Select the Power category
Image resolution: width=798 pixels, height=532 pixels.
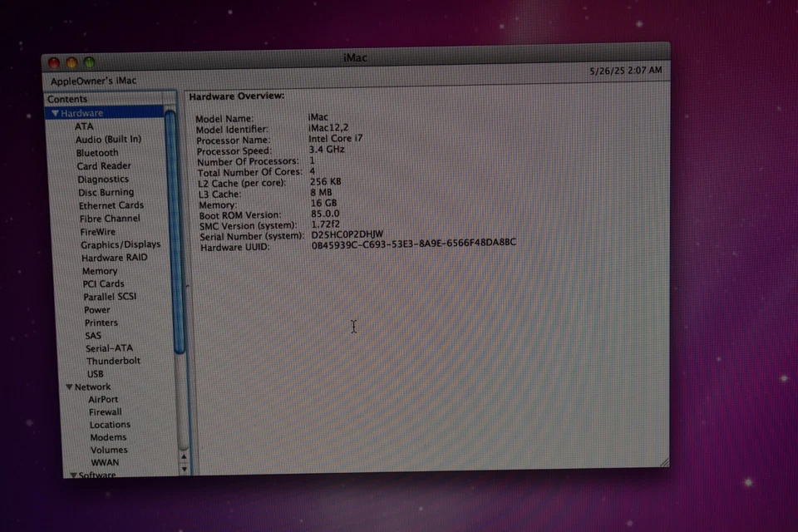[96, 309]
